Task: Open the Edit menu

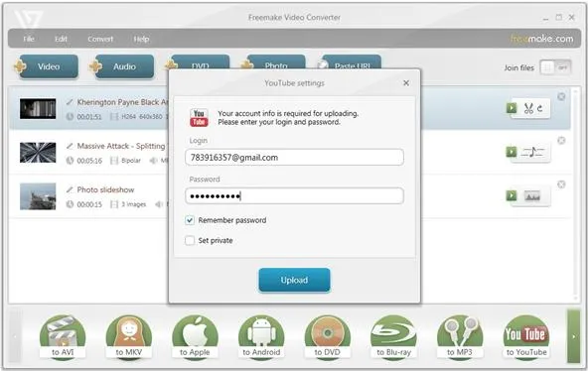Action: [61, 39]
